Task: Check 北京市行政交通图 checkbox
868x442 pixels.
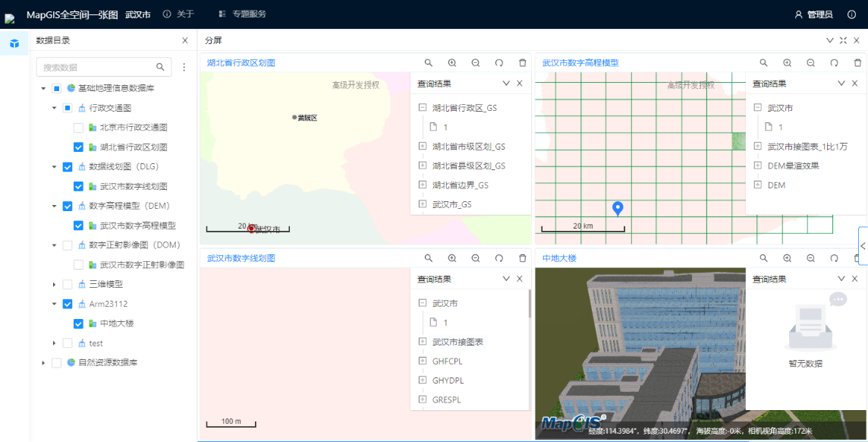Action: tap(79, 128)
